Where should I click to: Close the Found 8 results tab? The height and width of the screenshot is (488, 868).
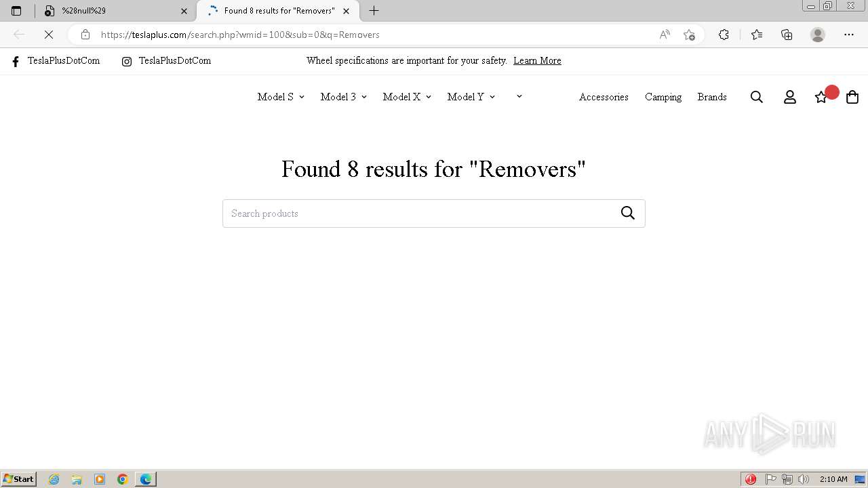point(346,11)
